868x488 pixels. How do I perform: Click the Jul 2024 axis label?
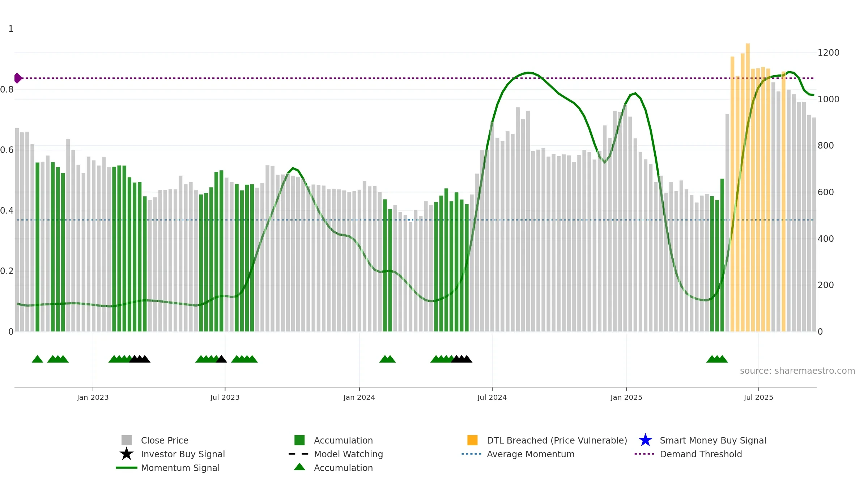(x=492, y=398)
